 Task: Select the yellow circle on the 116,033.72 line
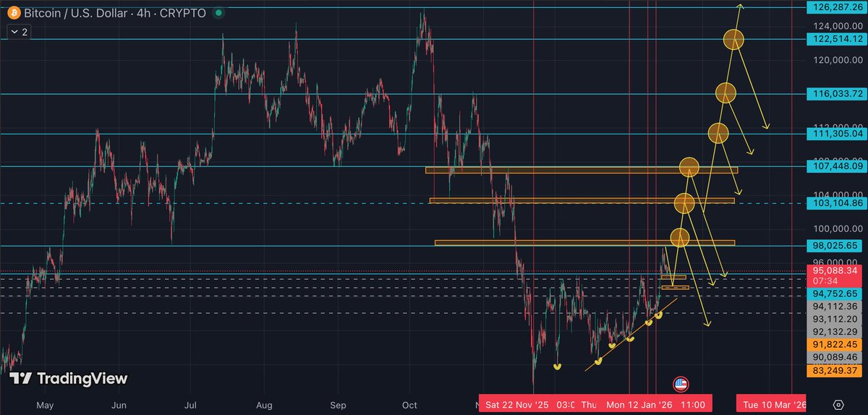[726, 93]
